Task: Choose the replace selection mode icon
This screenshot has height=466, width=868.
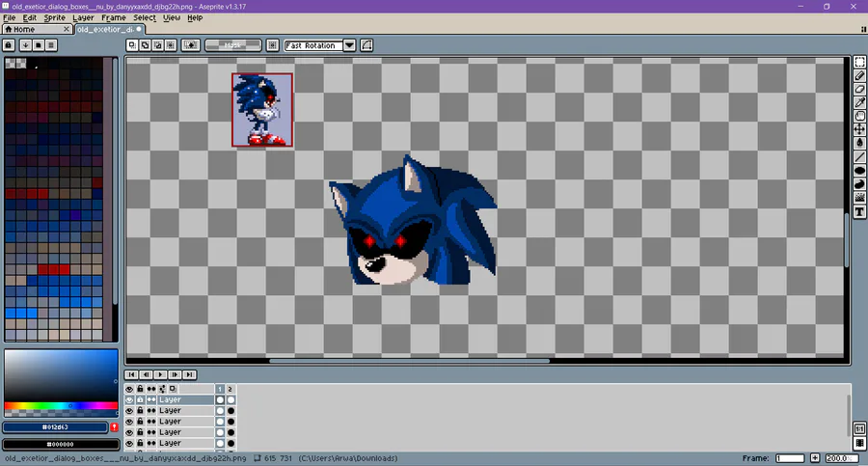Action: tap(132, 45)
